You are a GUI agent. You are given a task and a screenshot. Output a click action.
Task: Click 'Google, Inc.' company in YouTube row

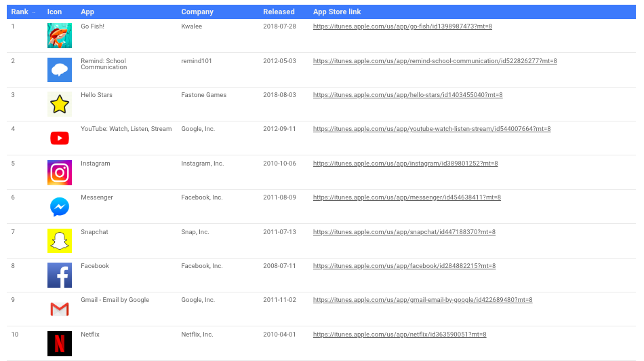(x=198, y=129)
